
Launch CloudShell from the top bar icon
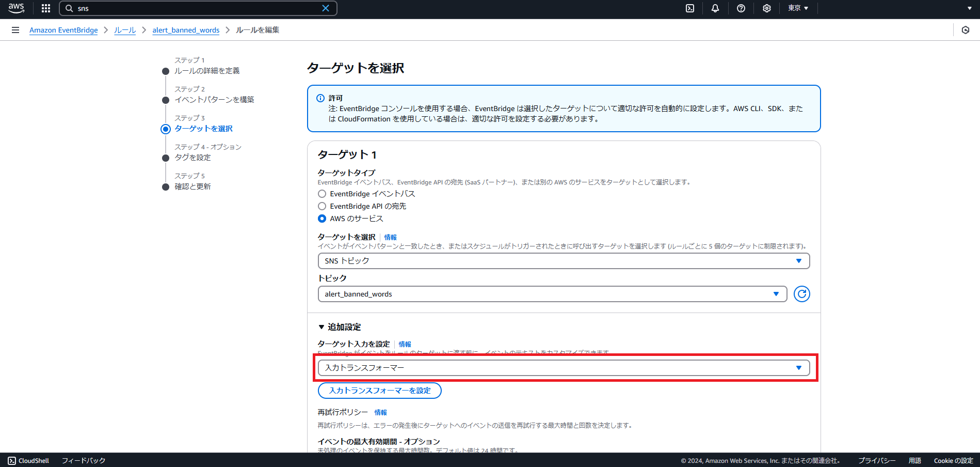[690, 8]
